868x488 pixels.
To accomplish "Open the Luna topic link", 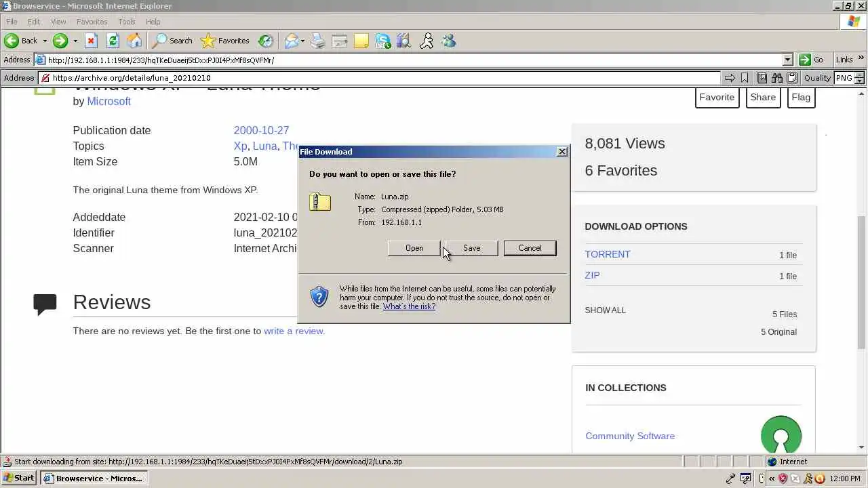I will 264,146.
